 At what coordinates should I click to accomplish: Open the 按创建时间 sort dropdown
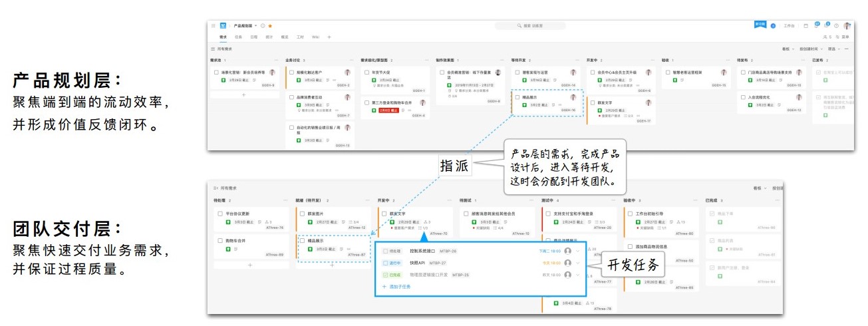tap(811, 49)
